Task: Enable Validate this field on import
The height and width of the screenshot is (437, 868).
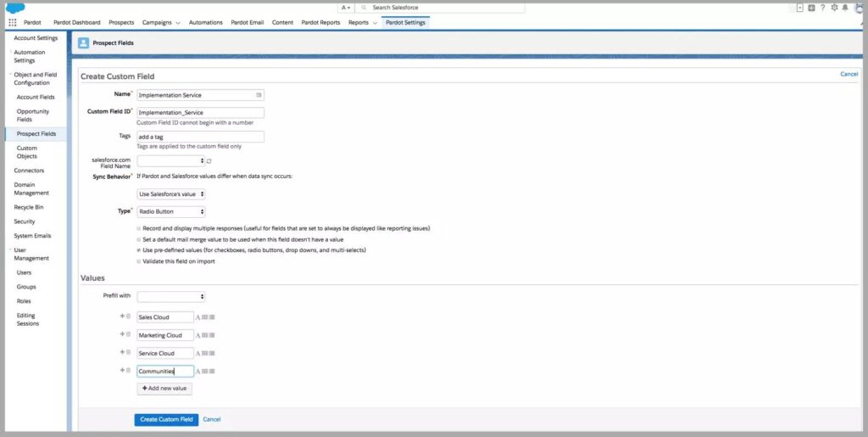Action: (138, 261)
